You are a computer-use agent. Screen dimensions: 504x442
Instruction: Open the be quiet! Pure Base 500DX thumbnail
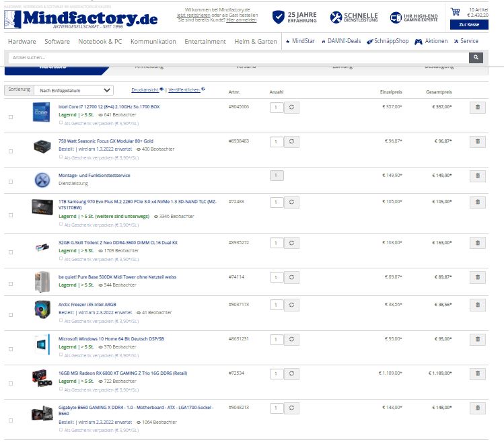(x=42, y=282)
